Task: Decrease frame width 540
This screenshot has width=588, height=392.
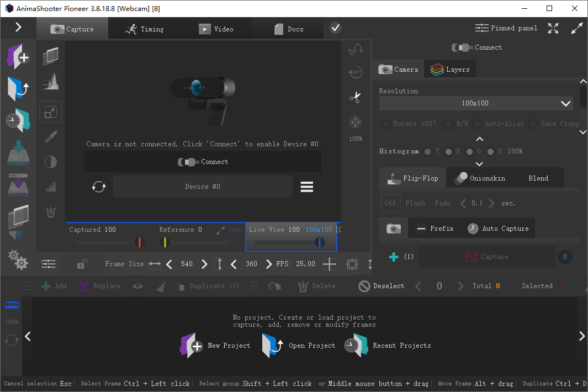Action: pos(169,264)
